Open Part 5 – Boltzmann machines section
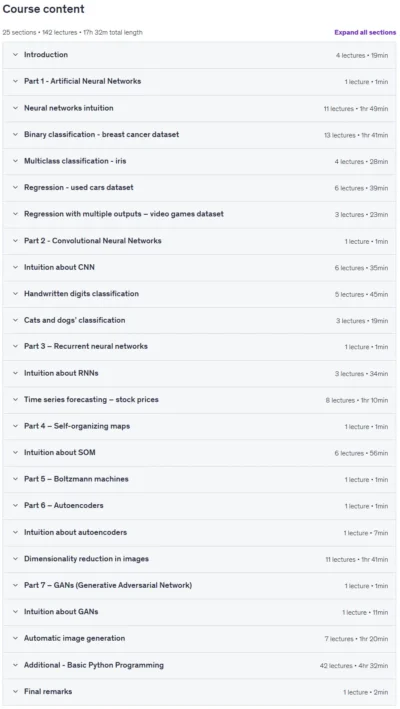Screen dimensions: 400x709 pyautogui.click(x=199, y=479)
